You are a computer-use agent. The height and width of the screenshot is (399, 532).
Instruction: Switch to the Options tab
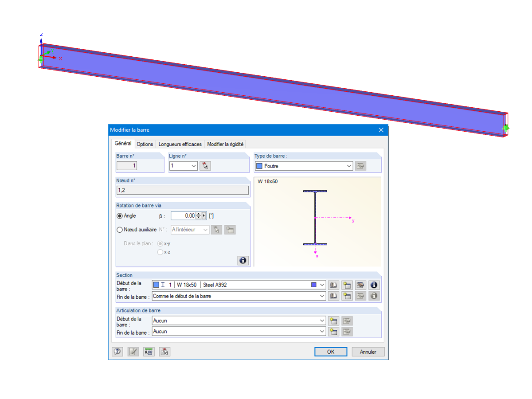pyautogui.click(x=145, y=144)
